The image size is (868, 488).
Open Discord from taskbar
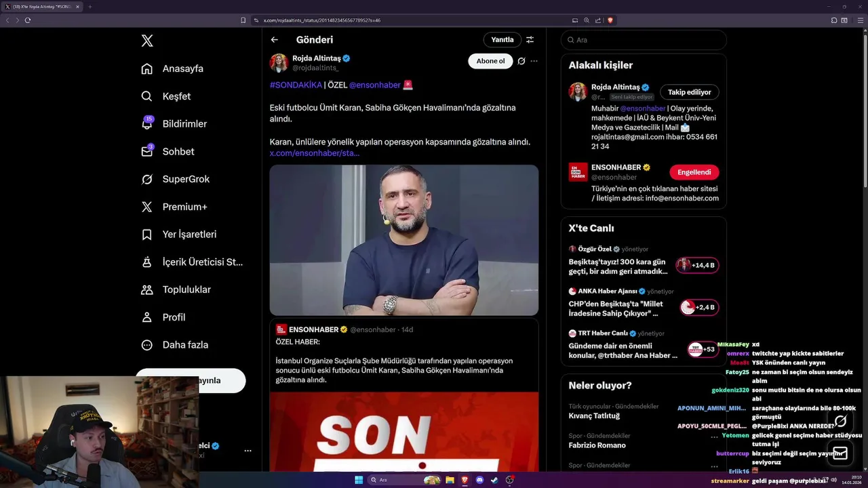(x=479, y=480)
